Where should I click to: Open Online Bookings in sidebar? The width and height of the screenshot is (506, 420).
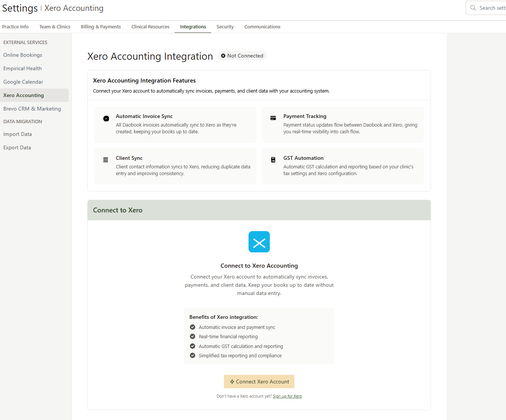click(x=34, y=55)
